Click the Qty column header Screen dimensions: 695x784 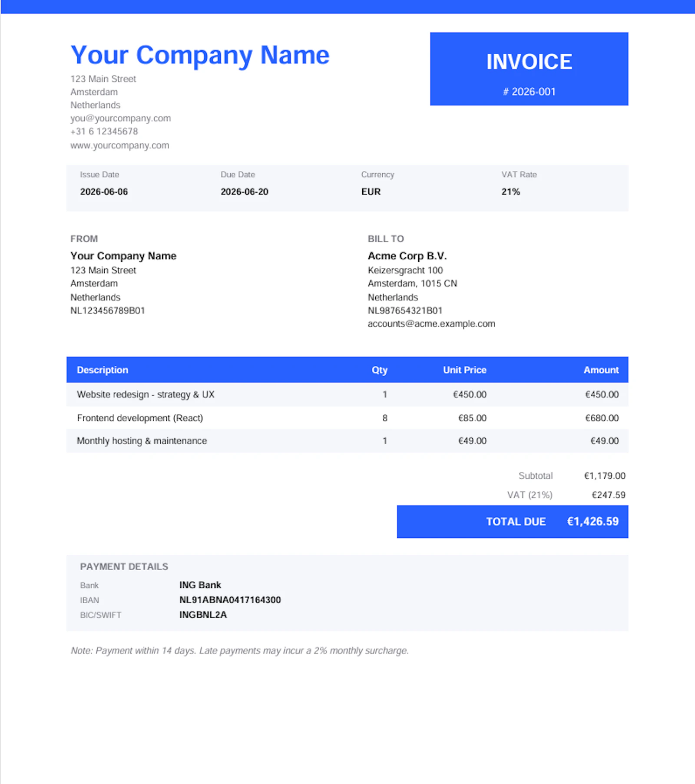point(379,370)
